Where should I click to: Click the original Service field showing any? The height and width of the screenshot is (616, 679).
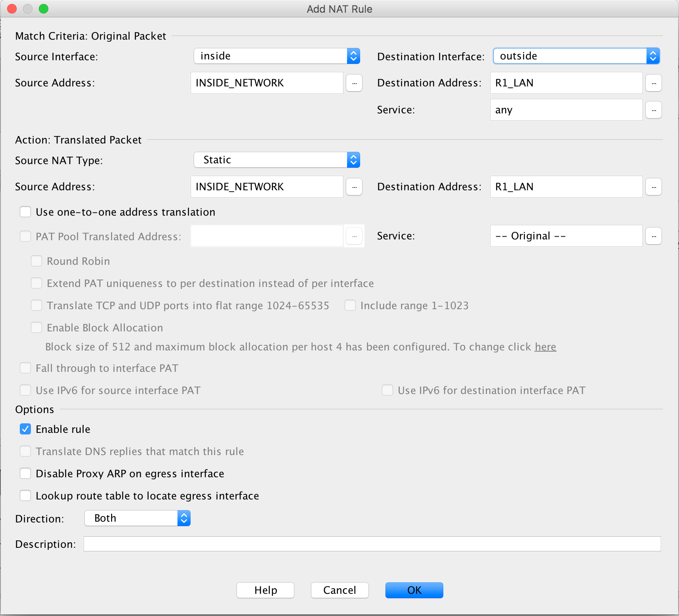click(x=566, y=110)
